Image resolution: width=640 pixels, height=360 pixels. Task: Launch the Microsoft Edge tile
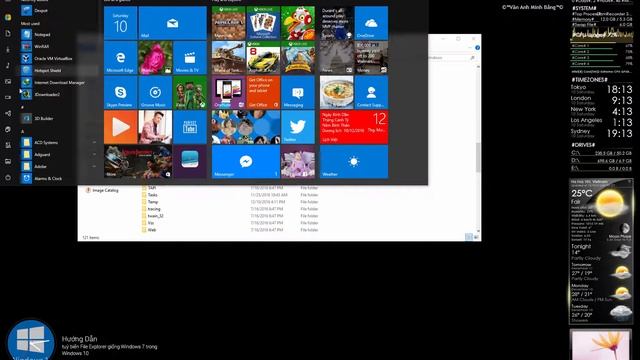tap(120, 58)
